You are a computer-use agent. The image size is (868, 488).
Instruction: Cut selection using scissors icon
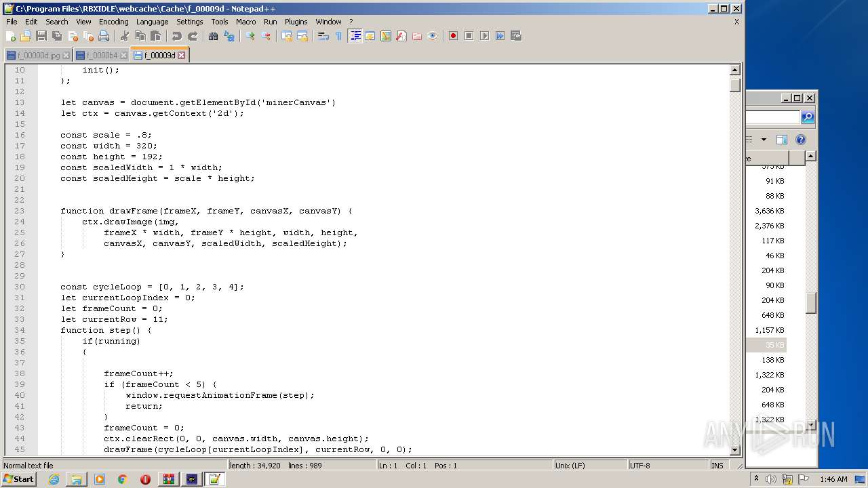point(124,36)
